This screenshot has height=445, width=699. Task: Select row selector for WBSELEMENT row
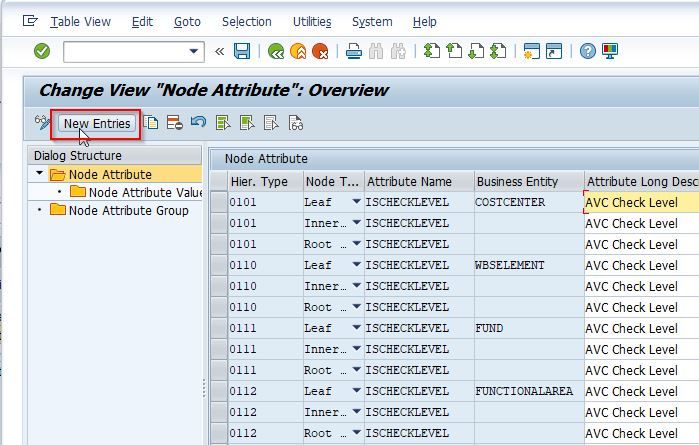[219, 265]
